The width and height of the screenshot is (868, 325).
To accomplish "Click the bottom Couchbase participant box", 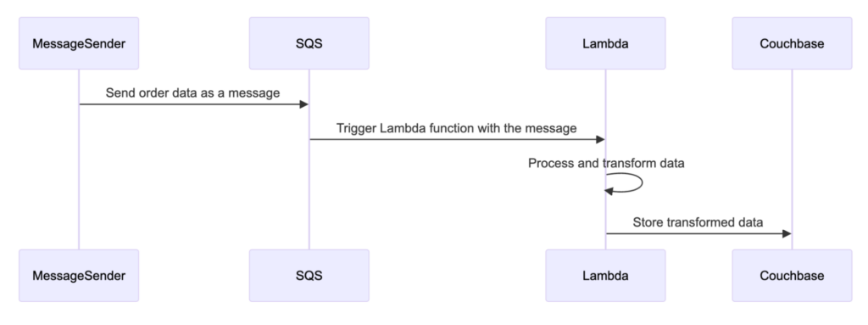I will point(793,276).
